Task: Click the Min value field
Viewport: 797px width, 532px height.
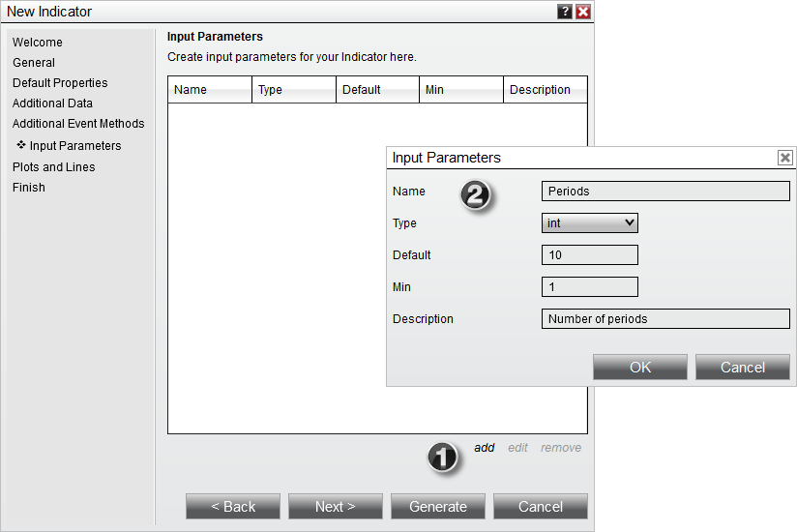Action: (589, 287)
